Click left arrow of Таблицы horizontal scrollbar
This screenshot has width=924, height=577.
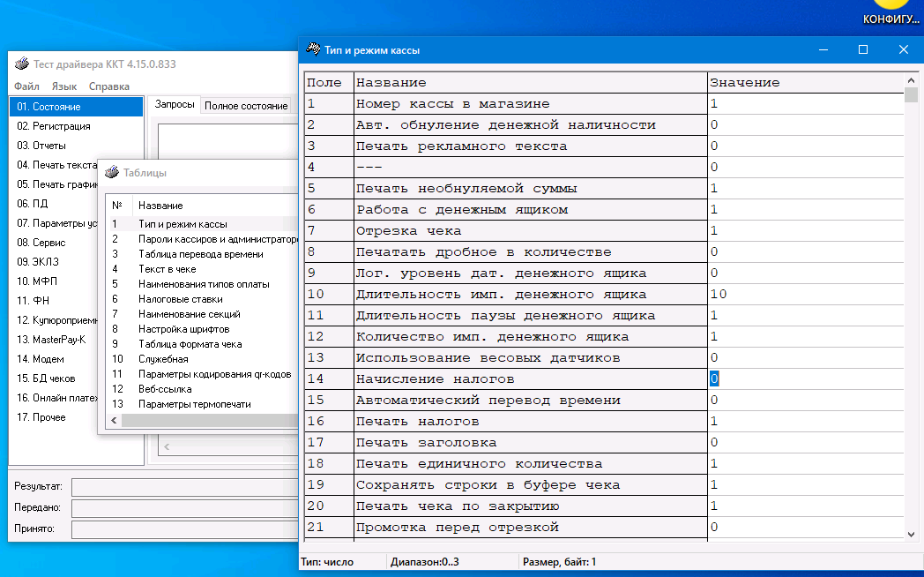point(114,420)
